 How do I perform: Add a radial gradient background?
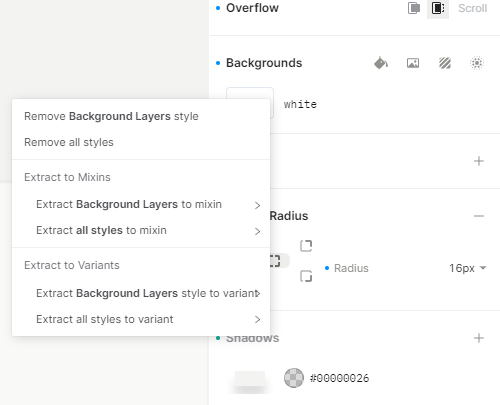(x=477, y=63)
